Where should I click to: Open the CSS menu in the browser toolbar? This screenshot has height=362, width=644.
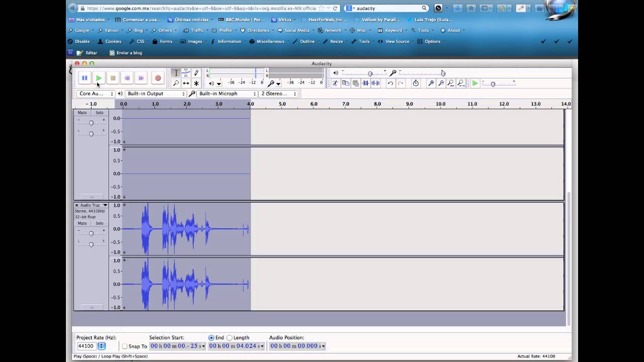tap(137, 41)
